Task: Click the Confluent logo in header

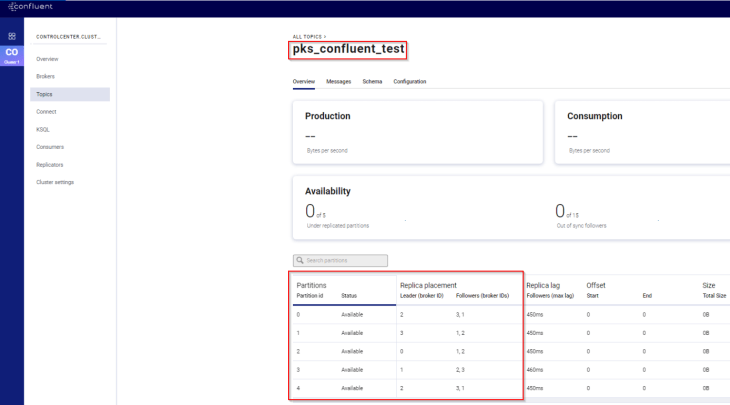Action: (x=33, y=8)
